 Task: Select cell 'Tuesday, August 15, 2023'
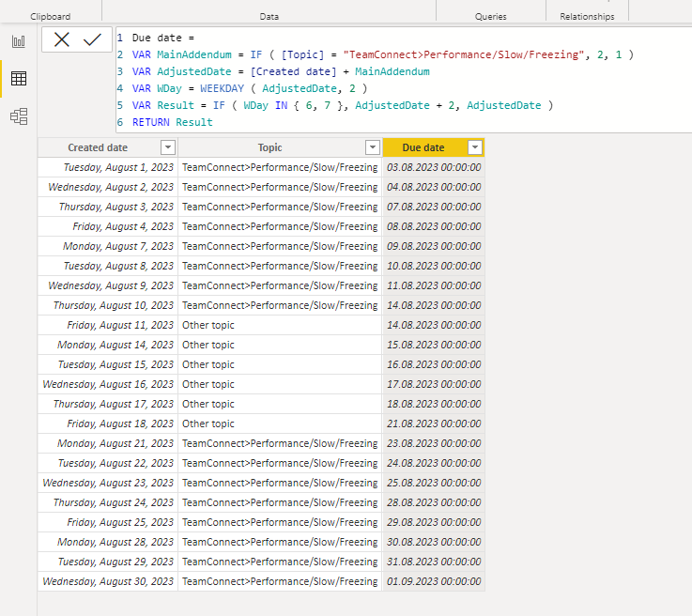pyautogui.click(x=108, y=364)
